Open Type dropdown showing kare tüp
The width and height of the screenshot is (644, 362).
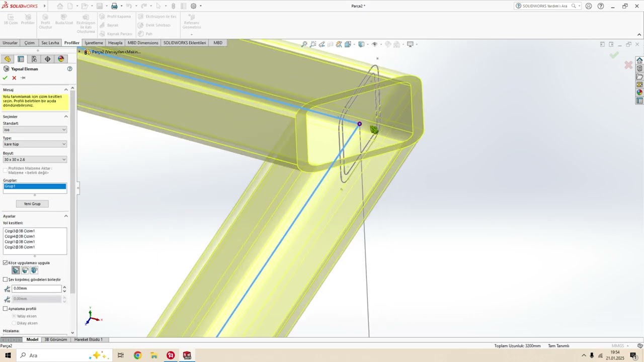35,144
